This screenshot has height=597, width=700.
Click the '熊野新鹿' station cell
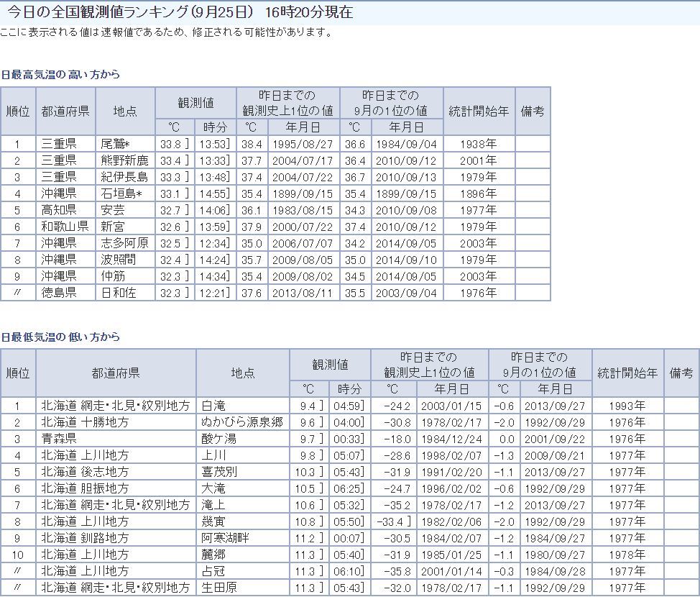click(x=125, y=160)
